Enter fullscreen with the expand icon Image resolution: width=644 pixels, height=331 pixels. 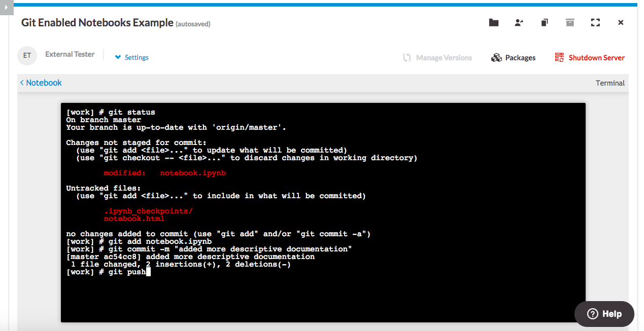pos(595,23)
